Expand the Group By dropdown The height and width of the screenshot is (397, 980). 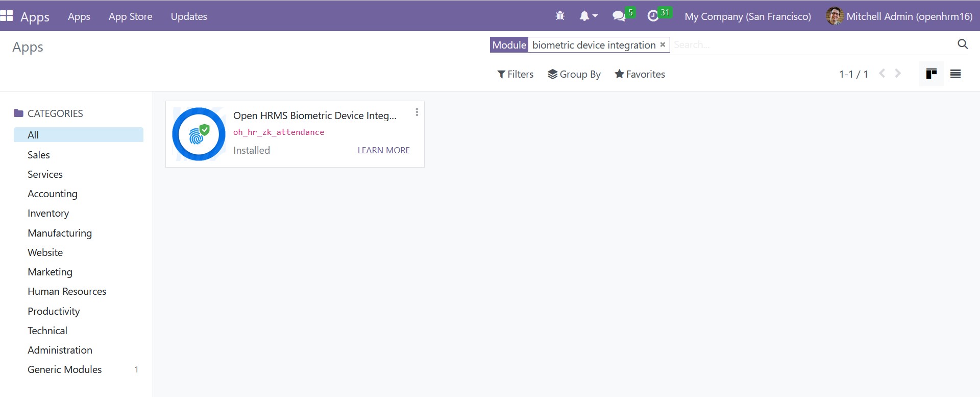(574, 74)
